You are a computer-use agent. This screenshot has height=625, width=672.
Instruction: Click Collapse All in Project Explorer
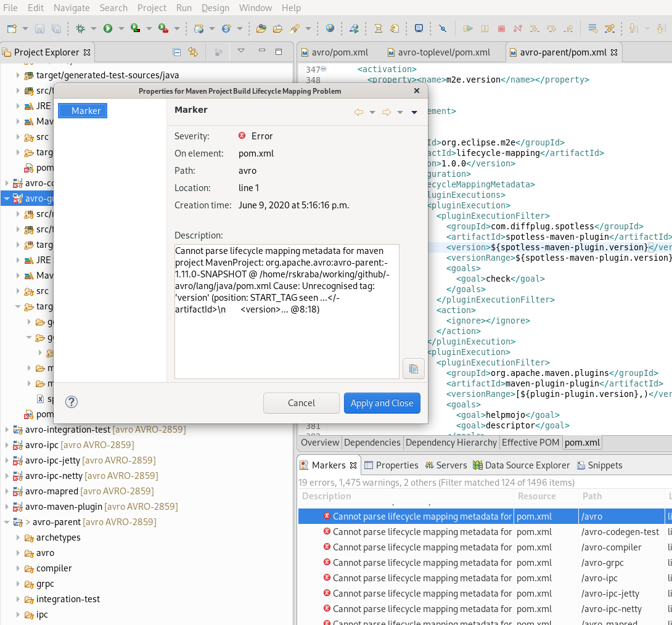(x=176, y=52)
